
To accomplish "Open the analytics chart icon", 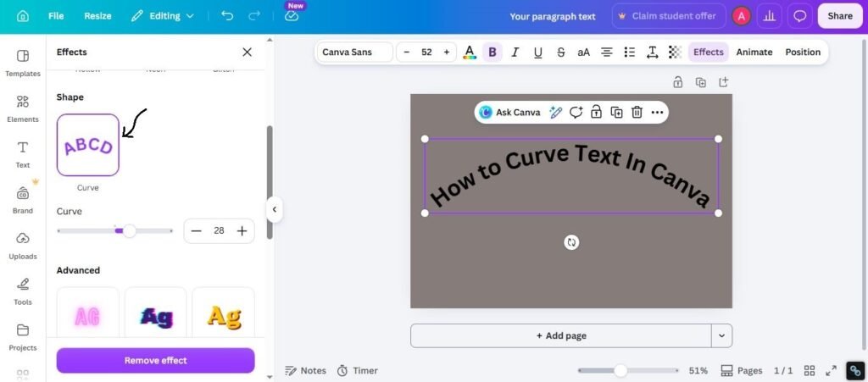I will pyautogui.click(x=769, y=16).
